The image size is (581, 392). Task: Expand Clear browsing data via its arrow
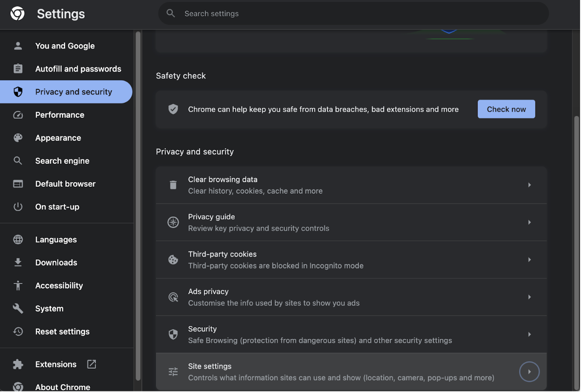[529, 185]
